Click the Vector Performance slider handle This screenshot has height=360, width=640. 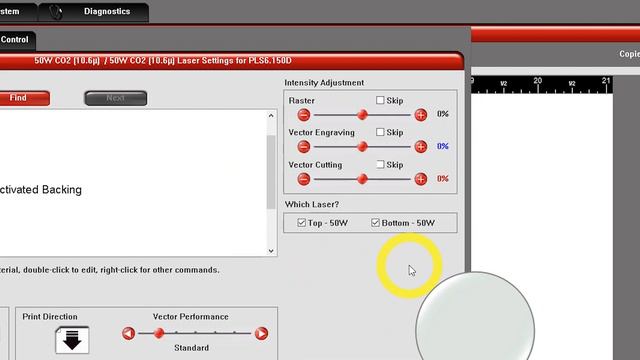click(x=159, y=333)
